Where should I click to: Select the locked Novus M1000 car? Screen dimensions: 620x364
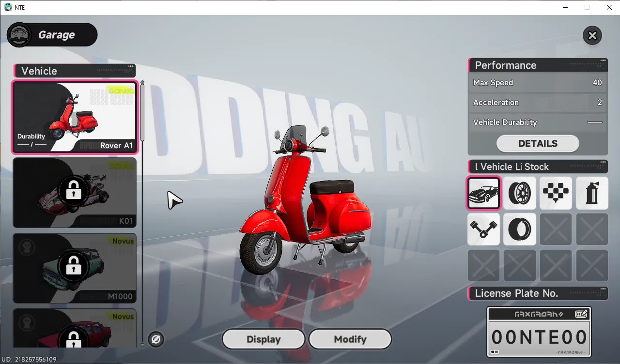coord(75,268)
